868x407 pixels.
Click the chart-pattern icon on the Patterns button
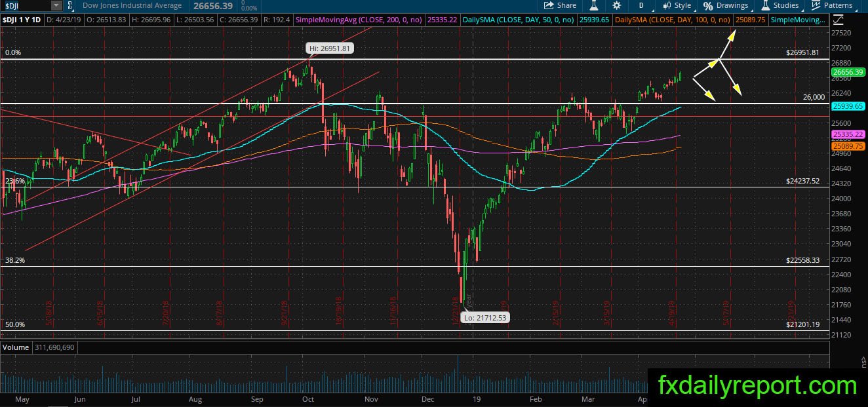point(816,5)
